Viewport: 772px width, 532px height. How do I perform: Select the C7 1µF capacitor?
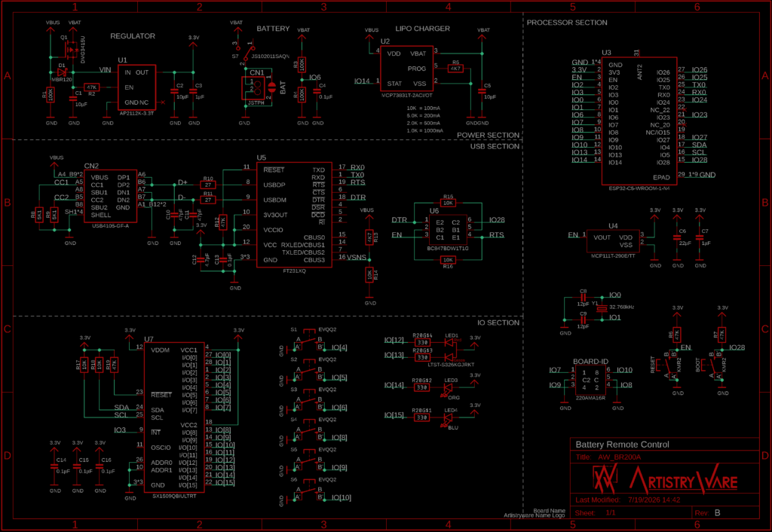pos(700,237)
